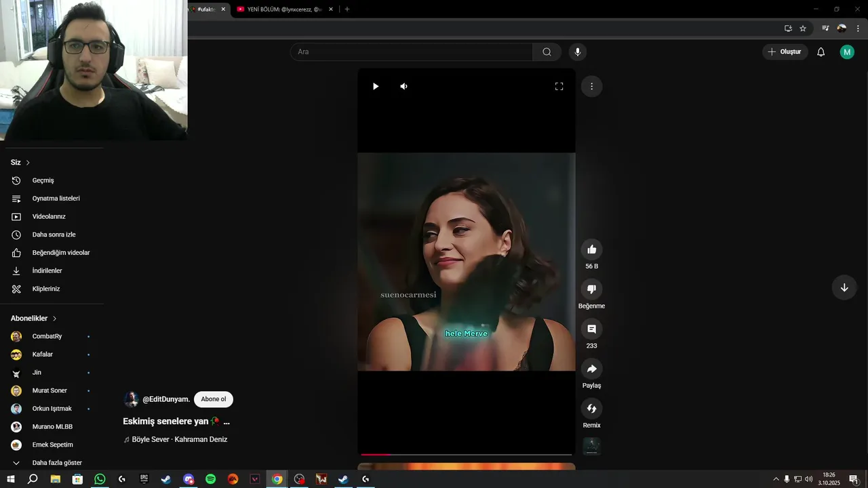Show hidden system tray icons
The image size is (868, 488).
776,479
